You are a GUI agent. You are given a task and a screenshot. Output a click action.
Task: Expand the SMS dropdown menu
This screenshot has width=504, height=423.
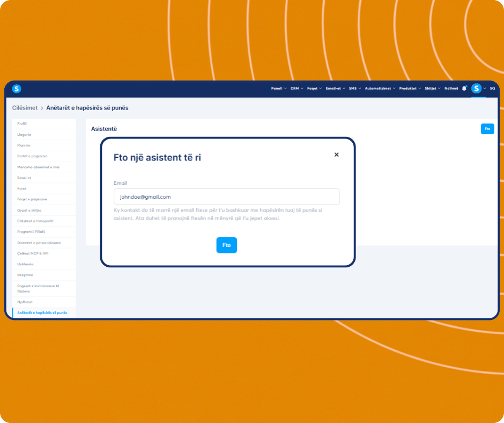tap(355, 88)
